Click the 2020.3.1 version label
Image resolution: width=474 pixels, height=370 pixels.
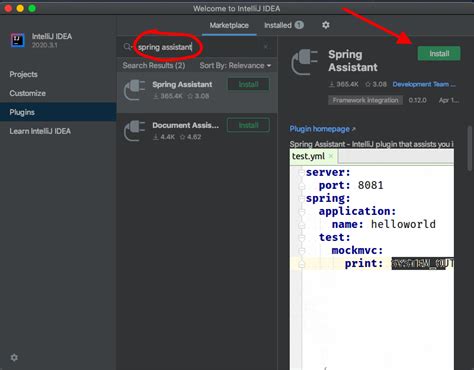(x=45, y=45)
